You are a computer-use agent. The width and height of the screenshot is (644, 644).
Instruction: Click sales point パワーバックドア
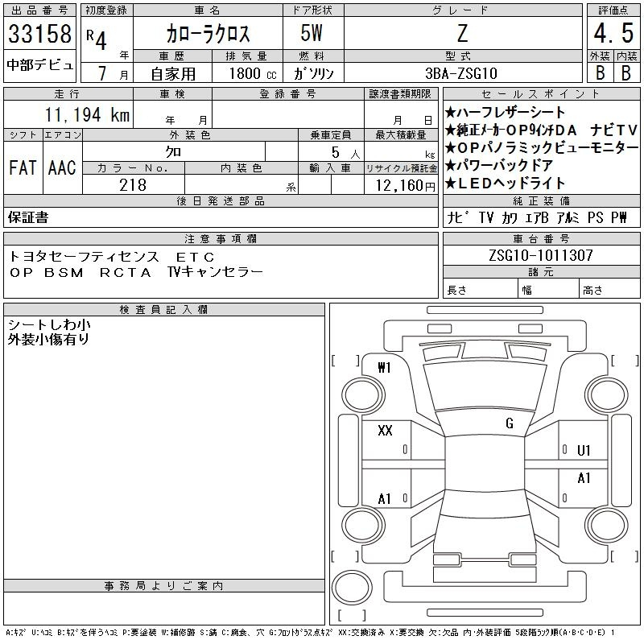[499, 166]
